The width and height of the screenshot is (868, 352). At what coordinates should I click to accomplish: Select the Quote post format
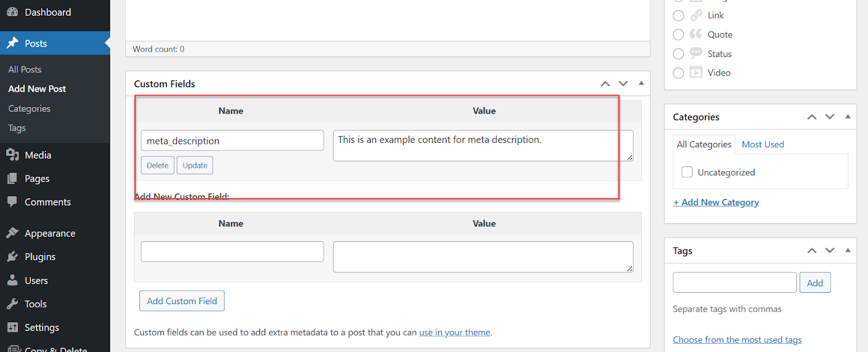678,35
